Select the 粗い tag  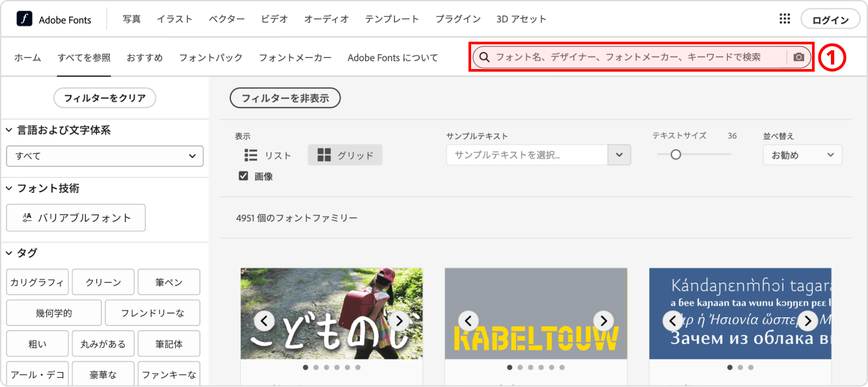click(37, 343)
